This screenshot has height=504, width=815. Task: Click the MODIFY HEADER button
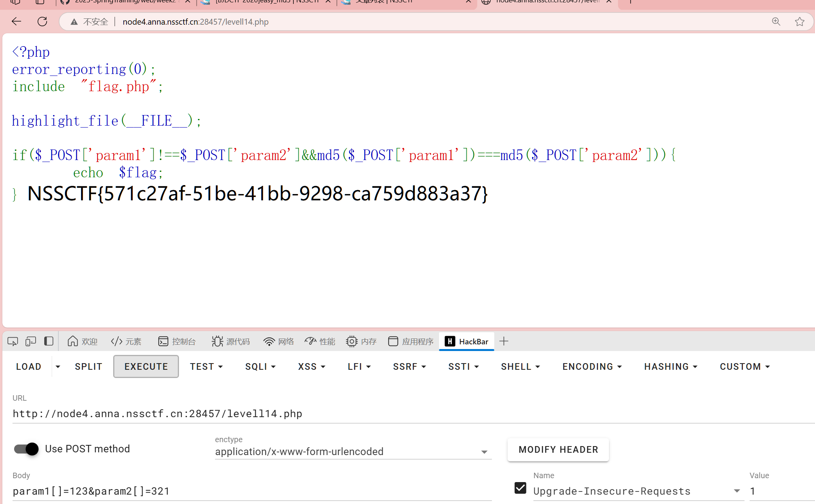pyautogui.click(x=558, y=450)
